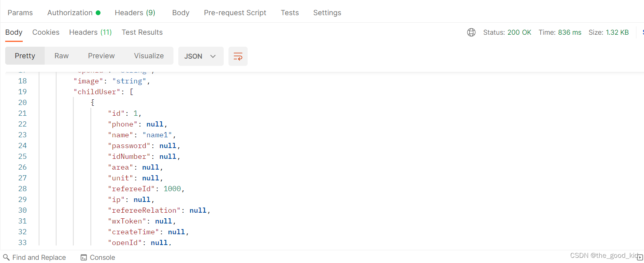Open the Tests tab
Screen dimensions: 644x263
(290, 12)
